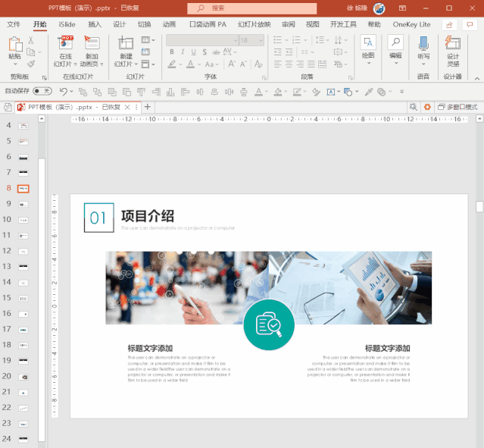This screenshot has height=448, width=484.
Task: Click the Cut scissors icon
Action: pos(30,40)
